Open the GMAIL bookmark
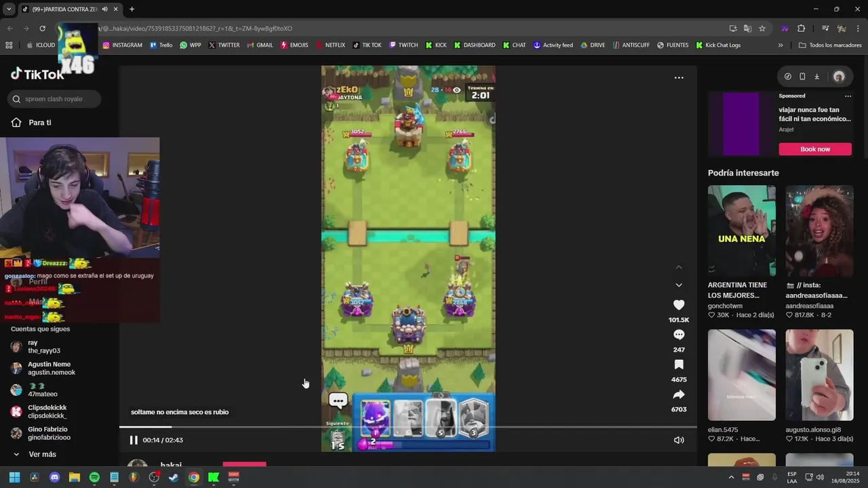Image resolution: width=868 pixels, height=488 pixels. pyautogui.click(x=260, y=45)
